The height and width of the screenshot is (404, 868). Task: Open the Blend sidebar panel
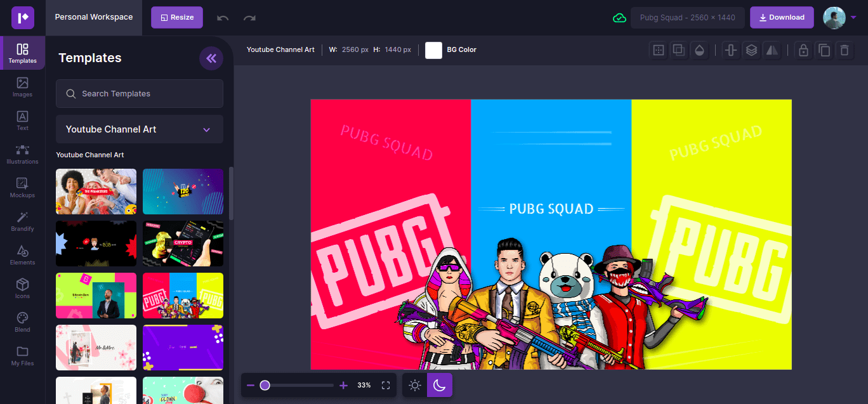tap(22, 322)
